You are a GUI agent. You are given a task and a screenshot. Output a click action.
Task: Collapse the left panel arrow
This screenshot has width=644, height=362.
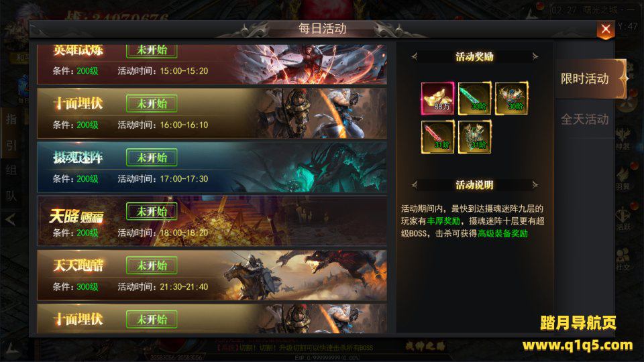[x=11, y=220]
